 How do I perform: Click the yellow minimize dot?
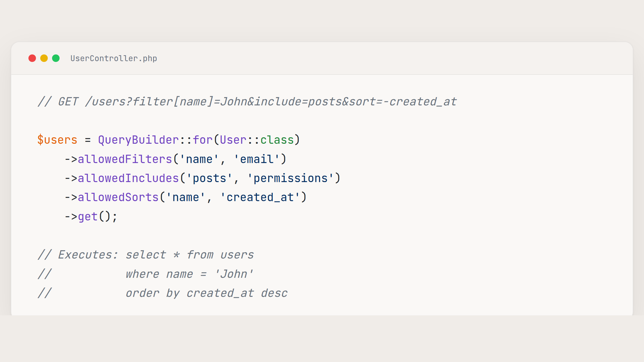pyautogui.click(x=44, y=58)
